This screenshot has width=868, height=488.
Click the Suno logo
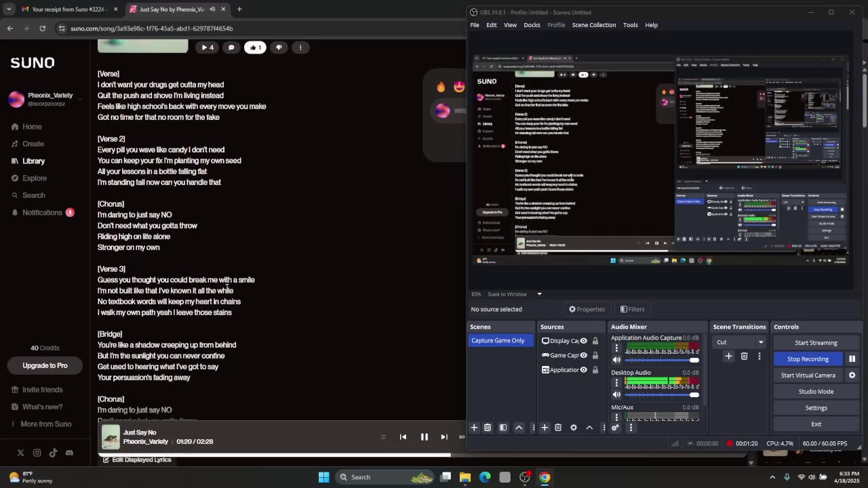(32, 62)
